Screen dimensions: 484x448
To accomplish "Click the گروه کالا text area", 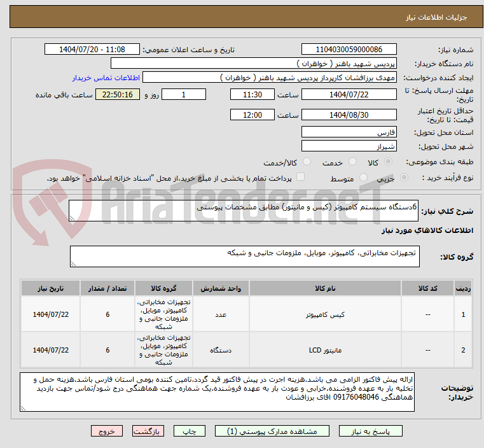I will pos(244,256).
